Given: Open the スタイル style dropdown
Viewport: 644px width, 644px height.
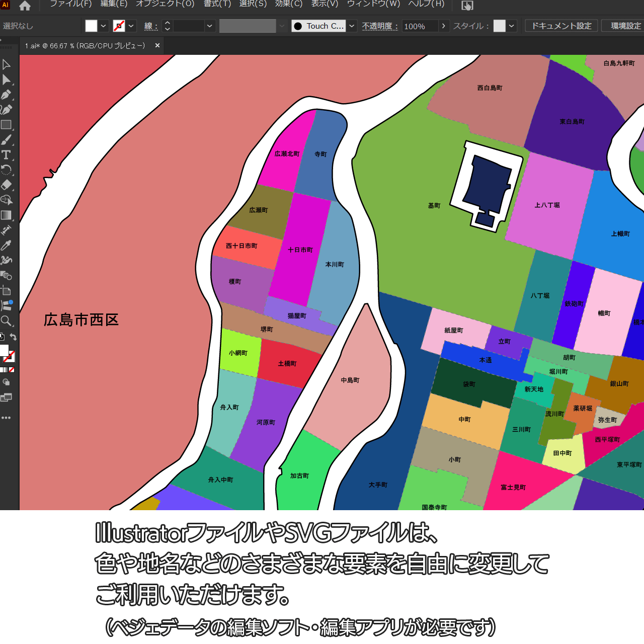Looking at the screenshot, I should coord(512,26).
